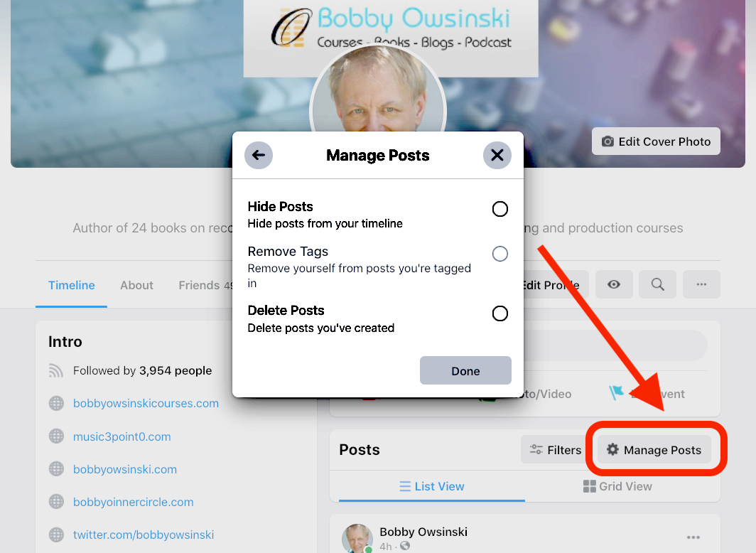Screen dimensions: 756x553
Task: Open the profile three-dots more menu
Action: (701, 284)
